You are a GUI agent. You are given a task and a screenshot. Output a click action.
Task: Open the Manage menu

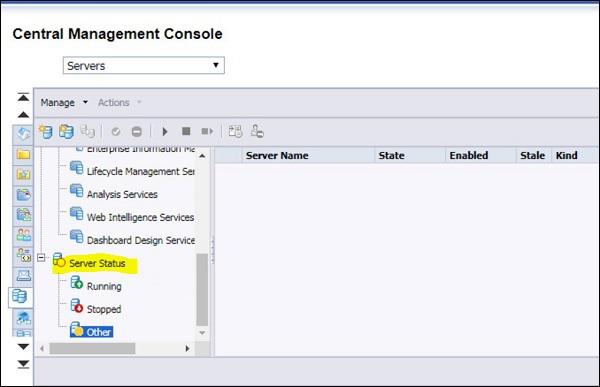point(64,103)
